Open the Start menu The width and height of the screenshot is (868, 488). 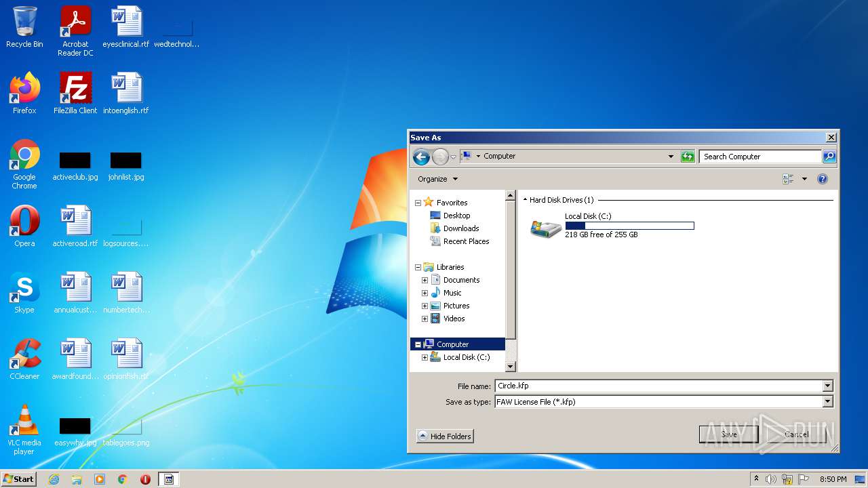[18, 479]
